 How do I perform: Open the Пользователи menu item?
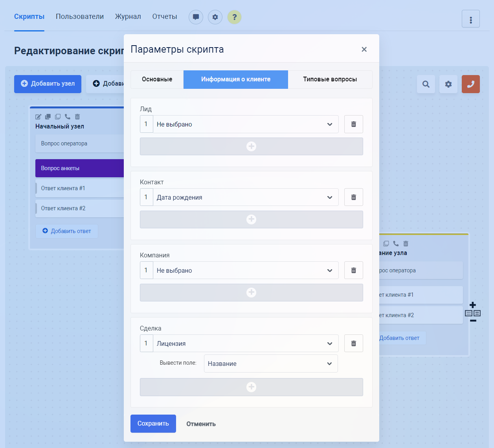click(80, 17)
